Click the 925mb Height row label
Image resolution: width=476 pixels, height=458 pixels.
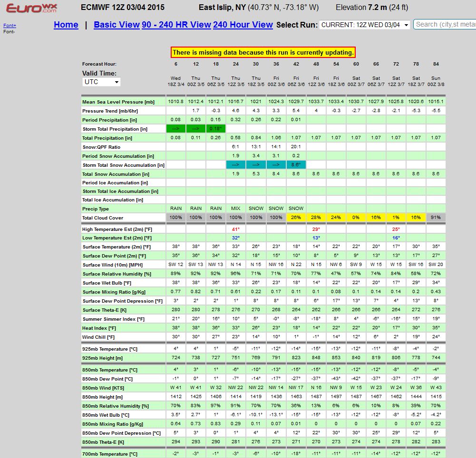(x=102, y=358)
